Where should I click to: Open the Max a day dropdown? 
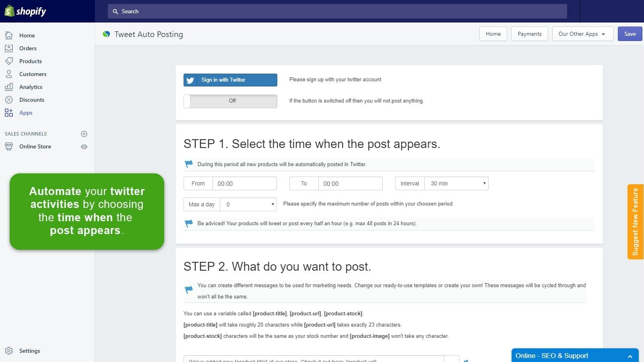point(249,204)
